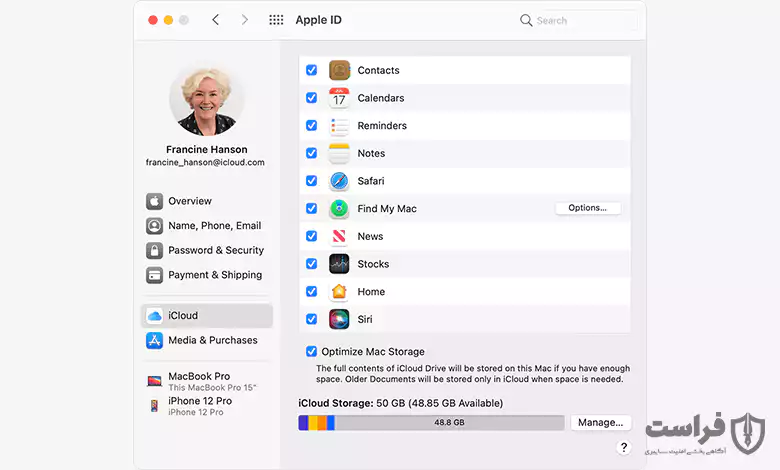Click the Options… button for Find My Mac
Screen dimensions: 780x470
point(587,208)
